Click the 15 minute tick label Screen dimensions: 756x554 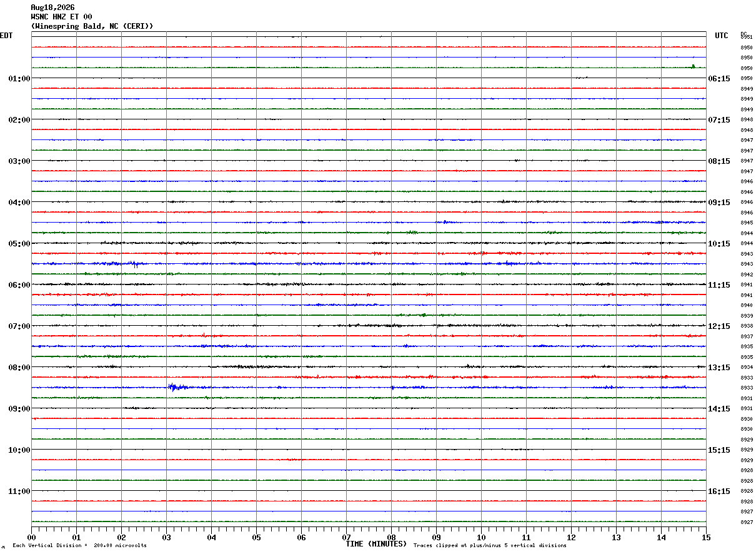pyautogui.click(x=706, y=537)
